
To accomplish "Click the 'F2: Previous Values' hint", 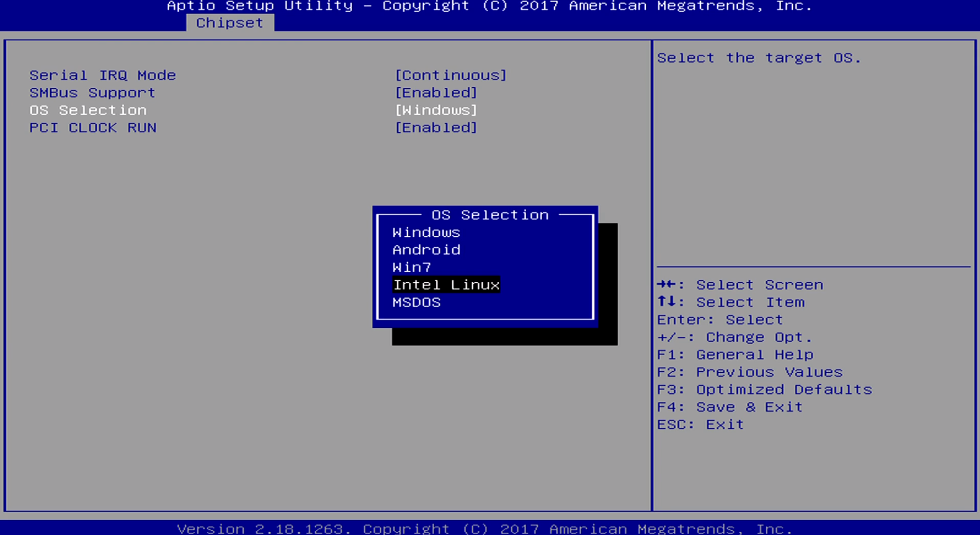I will click(749, 372).
